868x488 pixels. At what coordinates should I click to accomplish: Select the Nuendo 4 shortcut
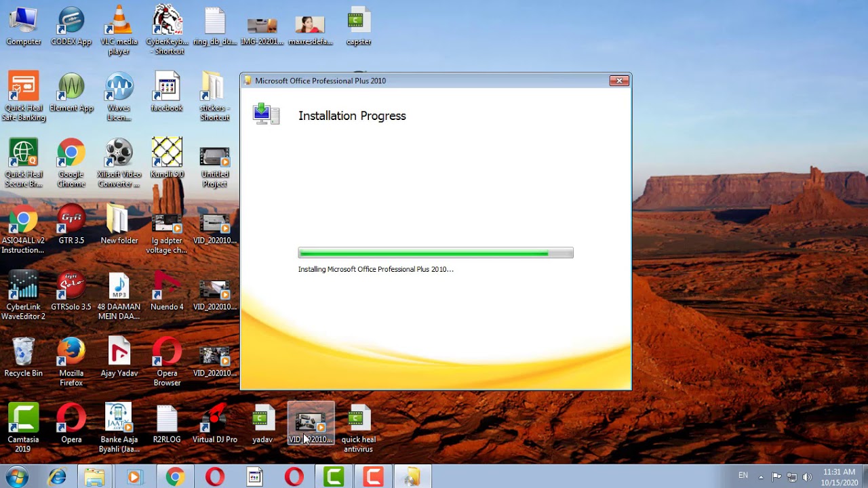click(x=167, y=291)
